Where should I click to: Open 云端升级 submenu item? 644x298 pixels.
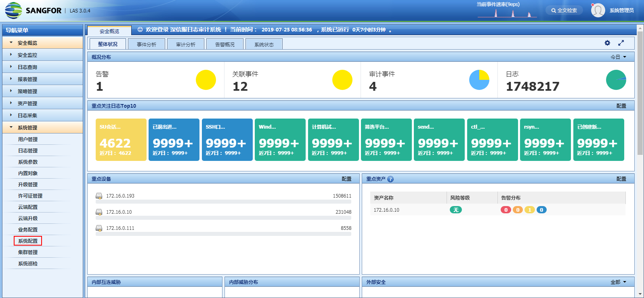pos(28,219)
